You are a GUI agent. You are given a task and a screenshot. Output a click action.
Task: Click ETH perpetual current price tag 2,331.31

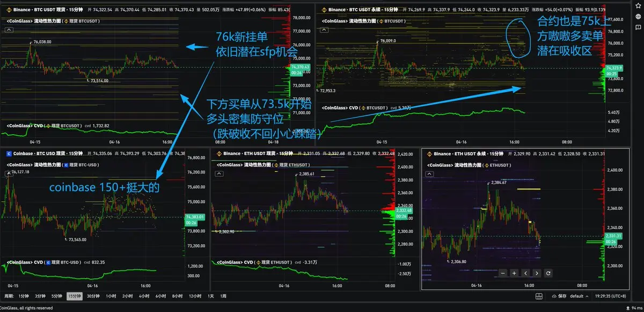point(613,236)
